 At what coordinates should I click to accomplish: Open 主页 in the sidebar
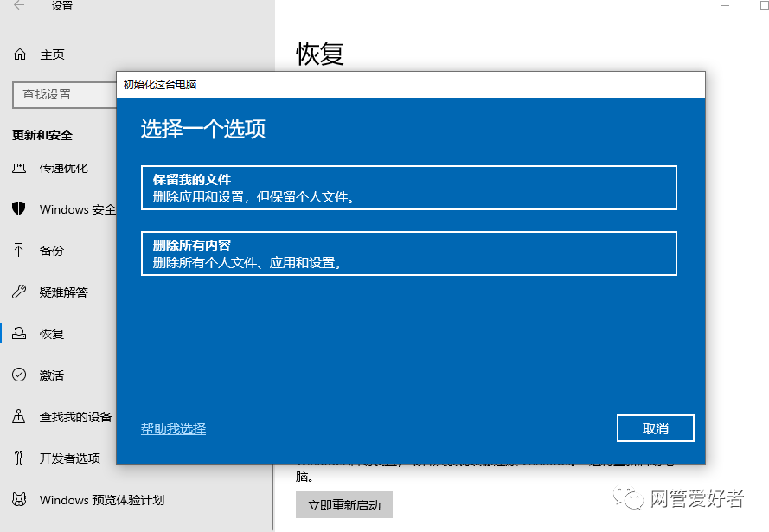[x=52, y=54]
